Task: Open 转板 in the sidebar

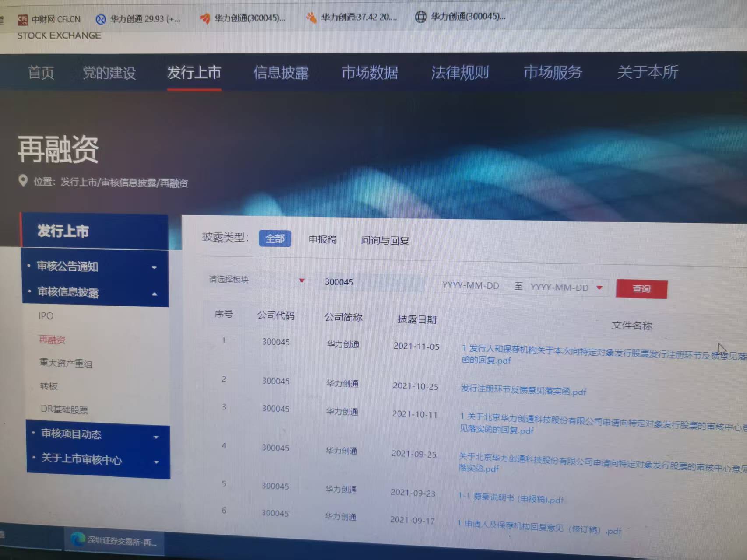Action: tap(49, 386)
